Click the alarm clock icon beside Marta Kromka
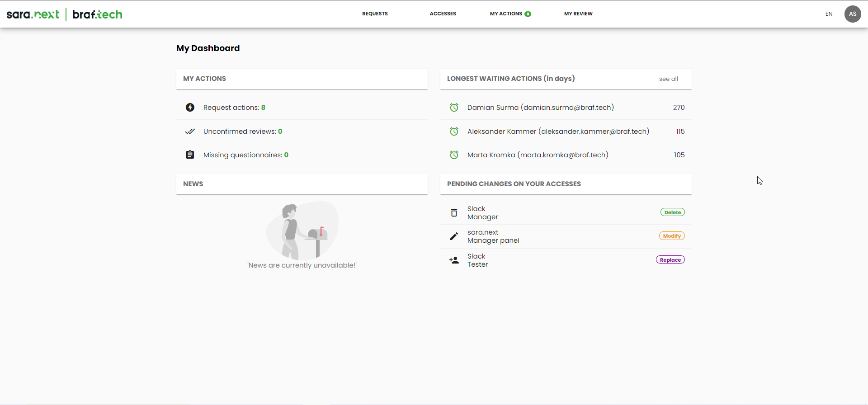This screenshot has width=868, height=405. (454, 155)
